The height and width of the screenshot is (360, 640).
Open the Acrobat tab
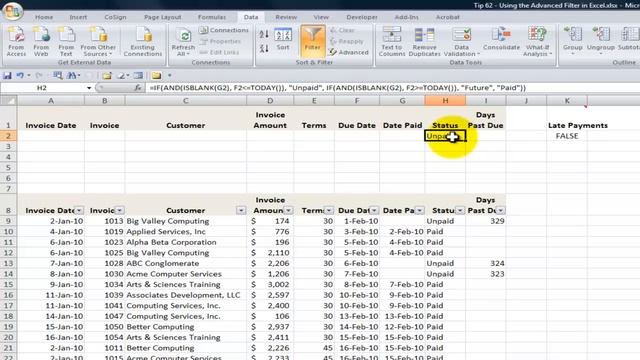pyautogui.click(x=447, y=17)
